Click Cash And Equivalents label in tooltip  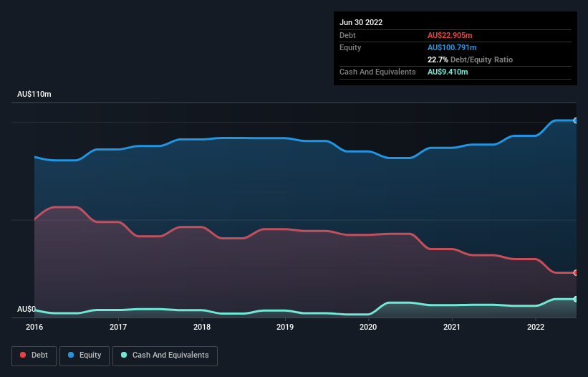pyautogui.click(x=377, y=72)
